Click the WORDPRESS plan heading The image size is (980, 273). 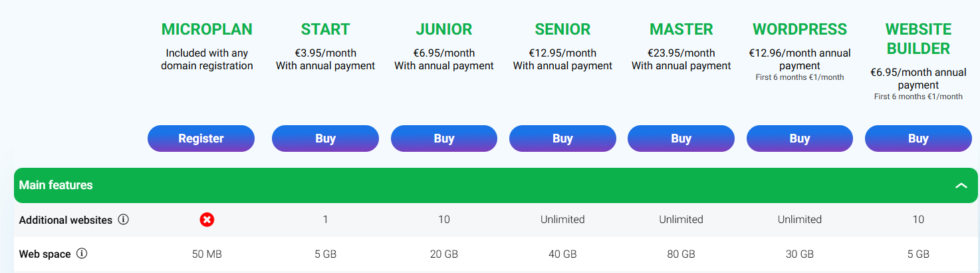click(x=799, y=29)
